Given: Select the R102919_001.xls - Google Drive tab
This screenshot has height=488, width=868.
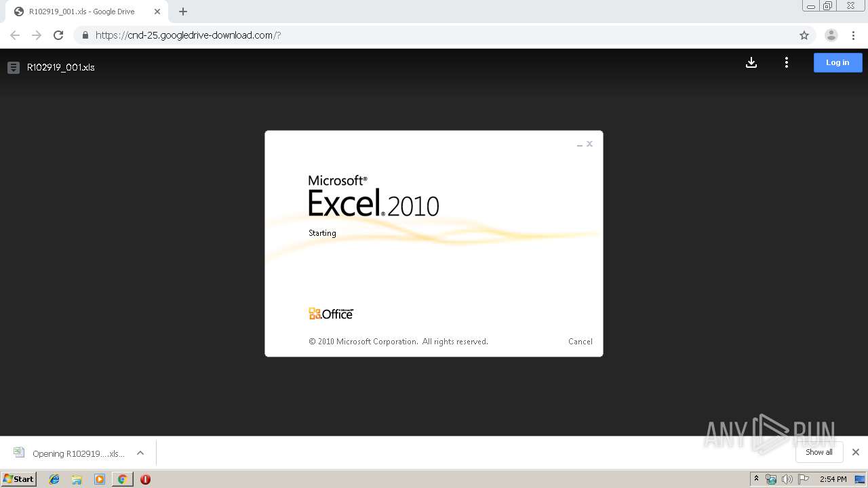Looking at the screenshot, I should pos(87,12).
